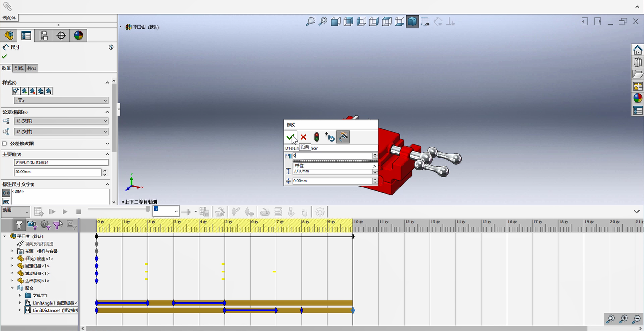This screenshot has width=644, height=331.
Task: Click the 单位 units button
Action: [x=335, y=166]
